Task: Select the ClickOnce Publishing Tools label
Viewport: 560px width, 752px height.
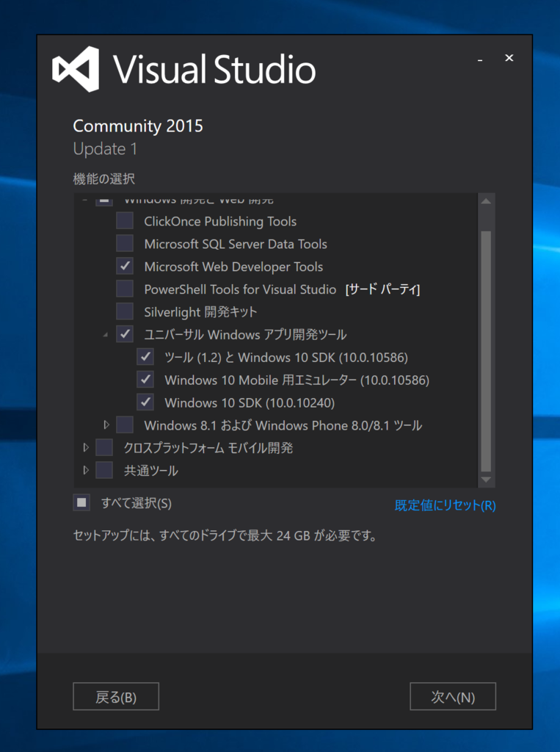Action: pos(220,221)
